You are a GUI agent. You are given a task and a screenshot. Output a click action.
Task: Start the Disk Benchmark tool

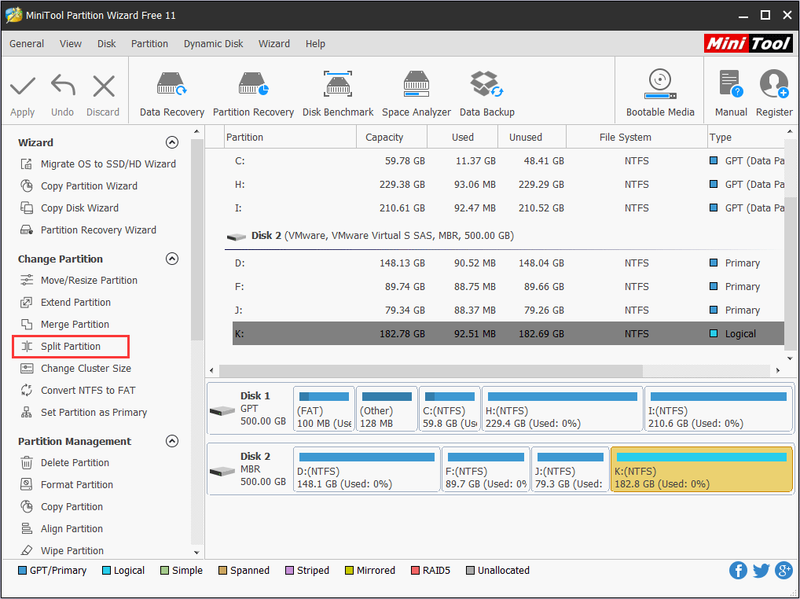(x=338, y=94)
